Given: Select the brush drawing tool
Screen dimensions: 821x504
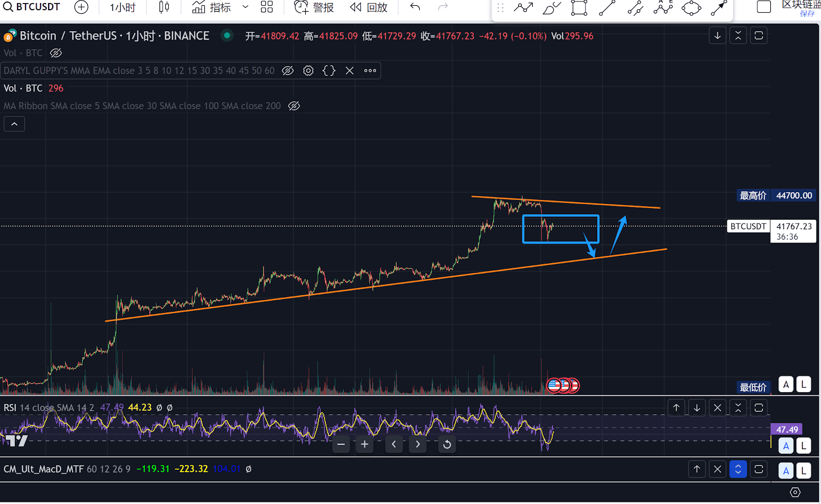Looking at the screenshot, I should (x=552, y=8).
